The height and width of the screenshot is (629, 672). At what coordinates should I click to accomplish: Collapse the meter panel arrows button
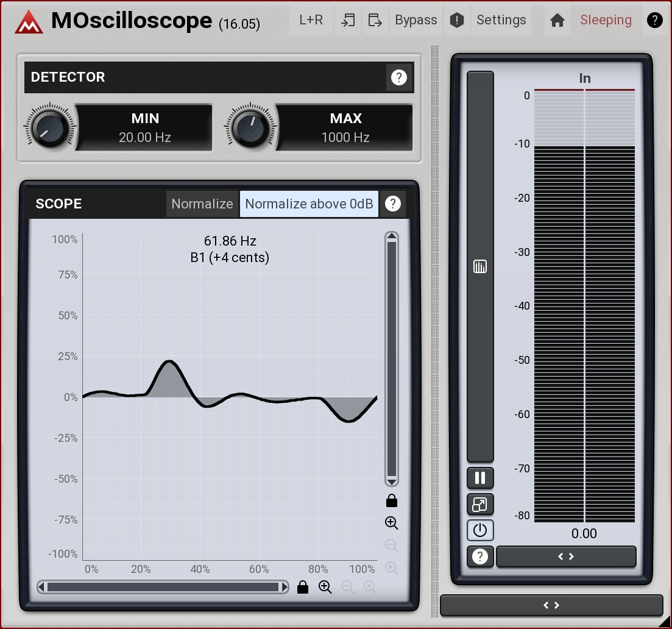click(x=566, y=556)
